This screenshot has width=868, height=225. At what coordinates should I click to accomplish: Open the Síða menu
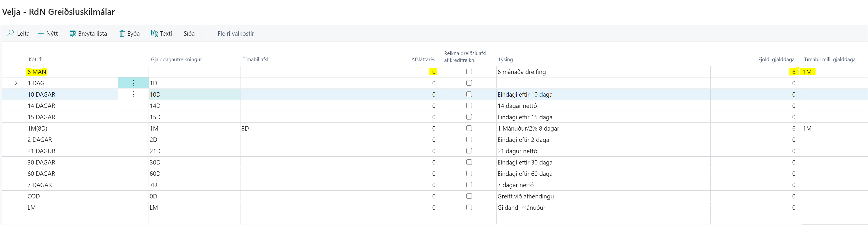point(189,33)
